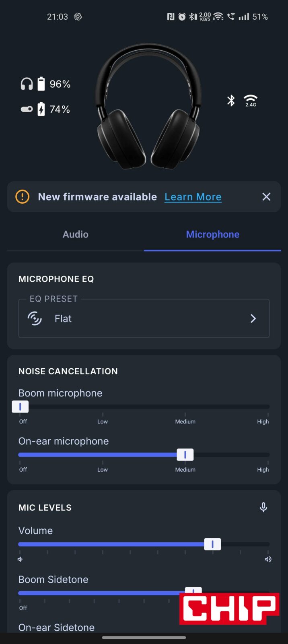Tap the orange firmware warning icon
This screenshot has width=288, height=644.
(23, 197)
